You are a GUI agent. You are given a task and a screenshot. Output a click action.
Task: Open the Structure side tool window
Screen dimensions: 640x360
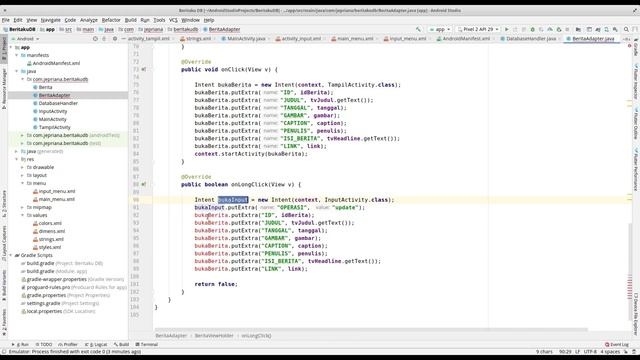(x=4, y=204)
